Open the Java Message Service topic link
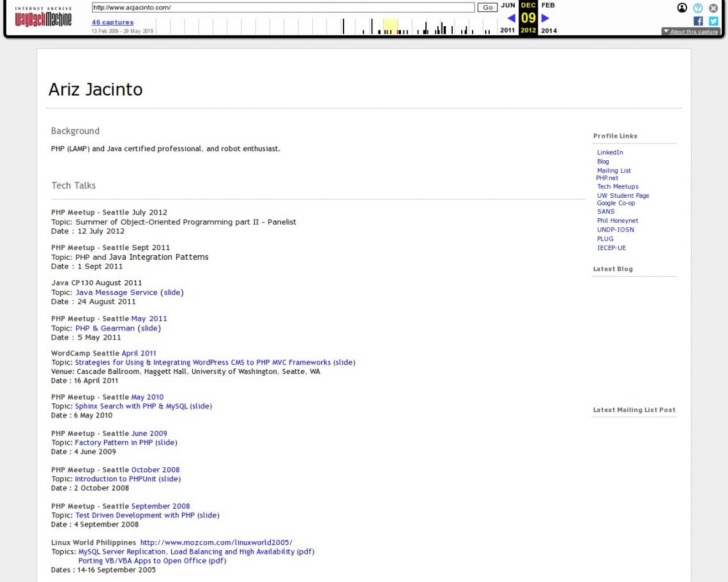This screenshot has width=728, height=582. 116,292
